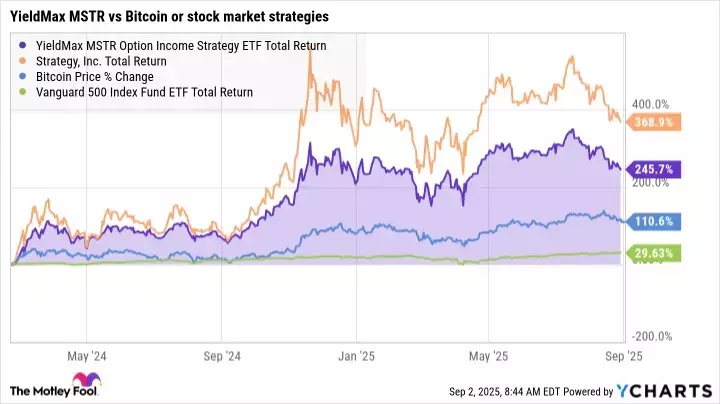Click the 400.0% y-axis label
The width and height of the screenshot is (720, 404).
tap(651, 103)
